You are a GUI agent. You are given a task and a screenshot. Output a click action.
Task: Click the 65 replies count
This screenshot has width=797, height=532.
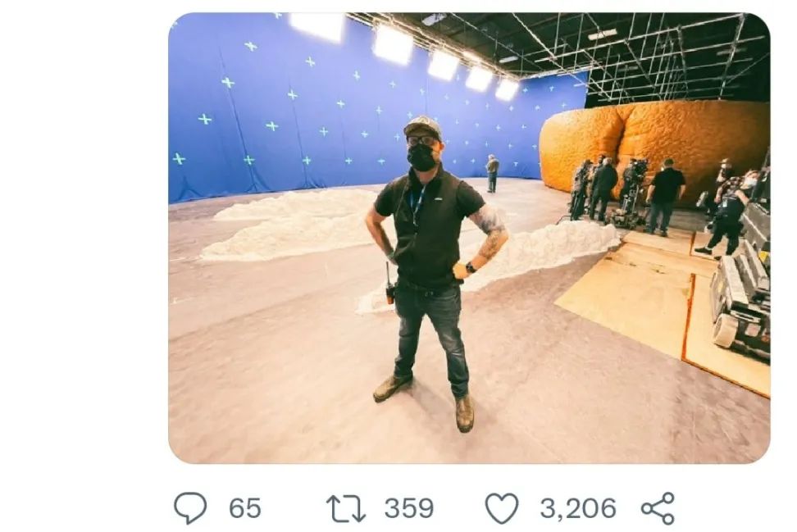coord(244,508)
